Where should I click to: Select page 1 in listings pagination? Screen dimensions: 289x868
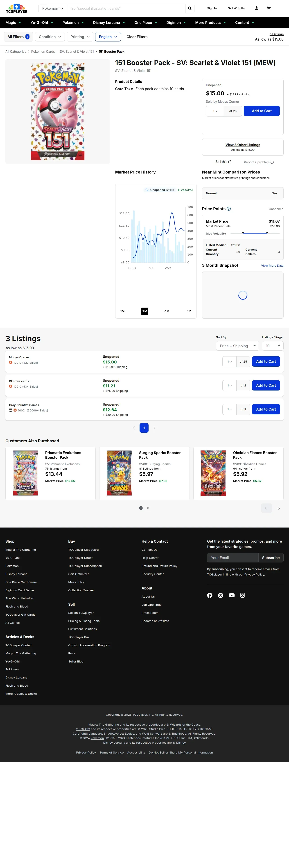[144, 428]
